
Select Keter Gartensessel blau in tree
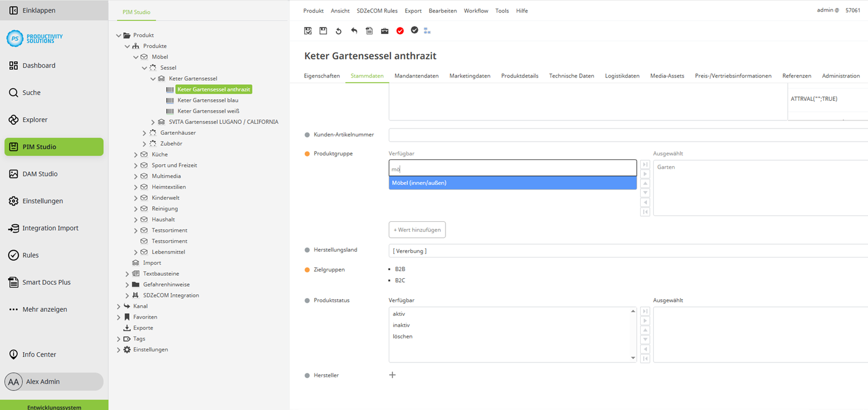(x=207, y=100)
